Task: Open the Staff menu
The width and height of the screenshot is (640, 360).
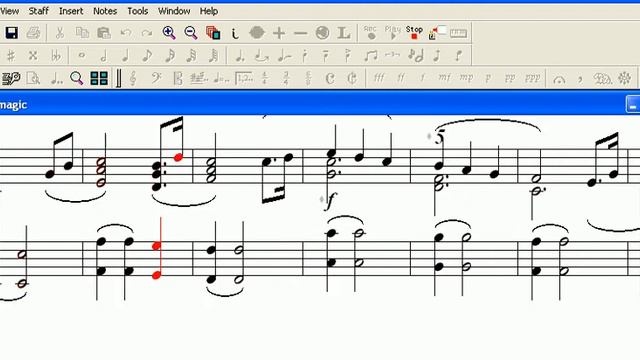Action: pyautogui.click(x=39, y=11)
